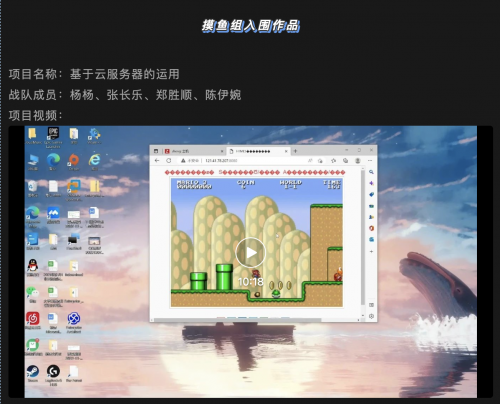Click the 项目视频 label
The height and width of the screenshot is (404, 500).
point(36,116)
